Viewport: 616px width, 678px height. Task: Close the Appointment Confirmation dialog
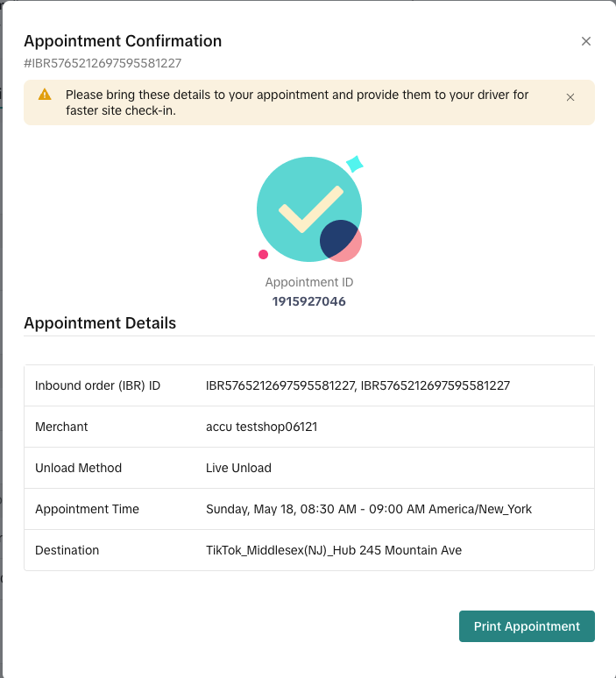coord(586,41)
